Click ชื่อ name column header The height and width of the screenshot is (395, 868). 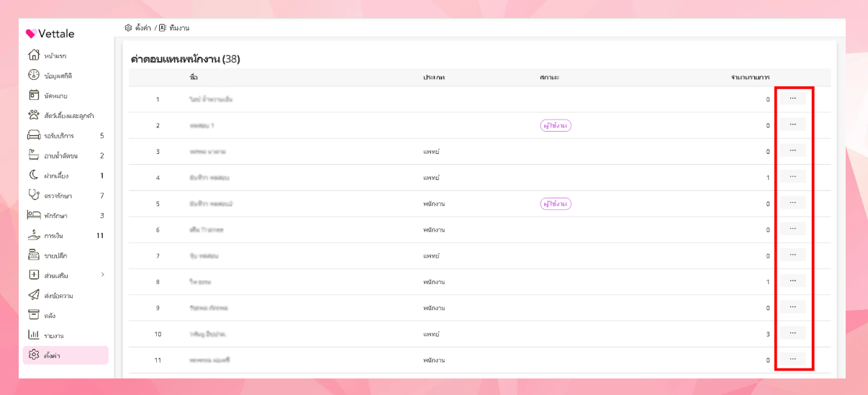pyautogui.click(x=194, y=77)
